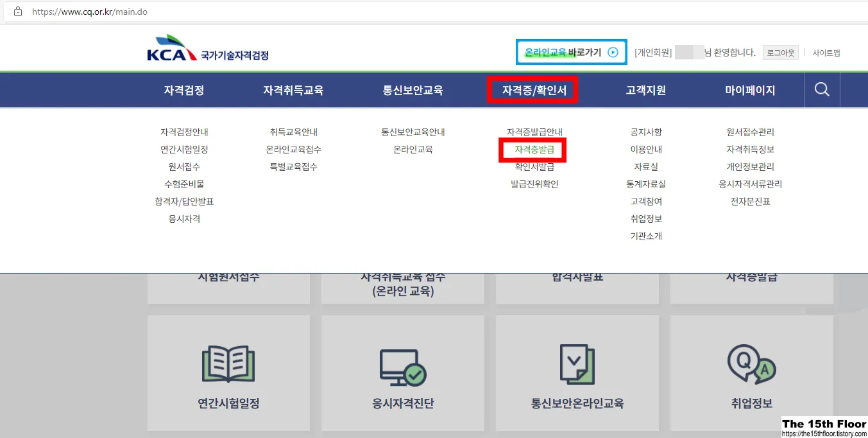
Task: Select 자격증발급안내 submenu item
Action: 534,132
